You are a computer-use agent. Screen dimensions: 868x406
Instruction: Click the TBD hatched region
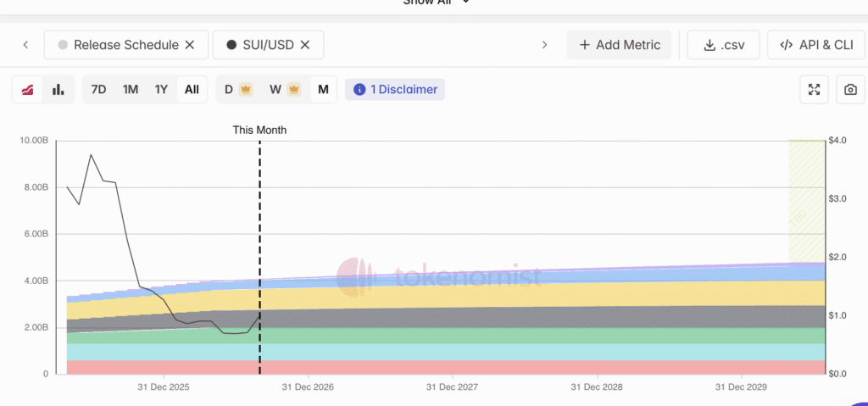pyautogui.click(x=807, y=201)
